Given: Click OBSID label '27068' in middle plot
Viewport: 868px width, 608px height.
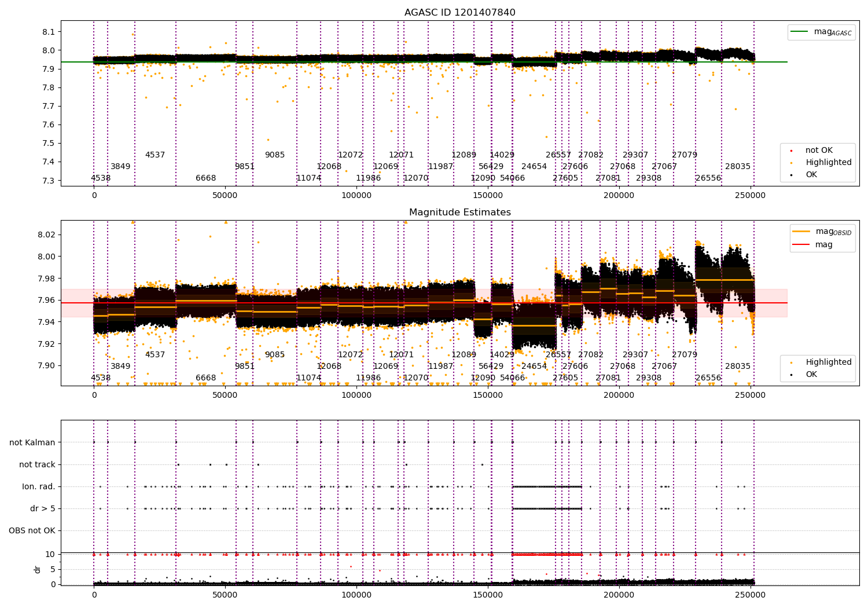Looking at the screenshot, I should [623, 367].
